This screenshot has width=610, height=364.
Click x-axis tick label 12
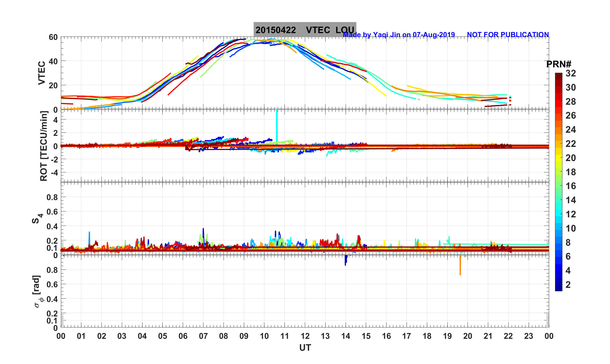[305, 336]
